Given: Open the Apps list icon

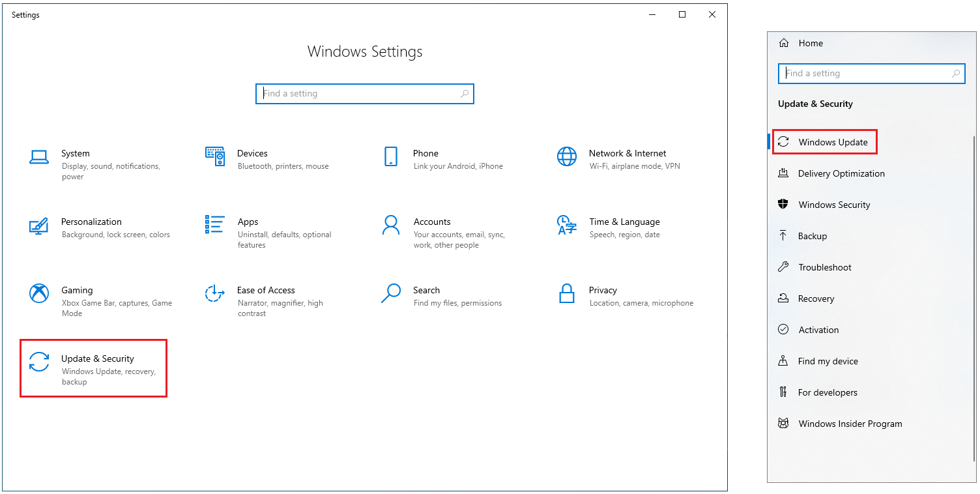Looking at the screenshot, I should point(215,224).
